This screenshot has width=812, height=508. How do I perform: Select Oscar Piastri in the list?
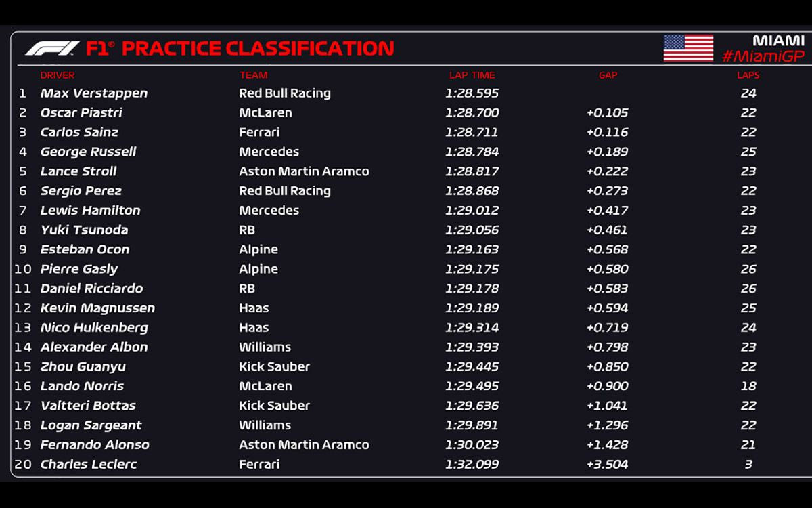click(x=81, y=113)
